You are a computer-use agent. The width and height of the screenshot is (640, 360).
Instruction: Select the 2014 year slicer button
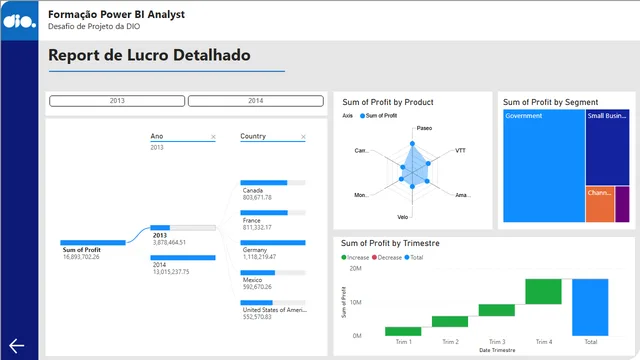(x=256, y=101)
